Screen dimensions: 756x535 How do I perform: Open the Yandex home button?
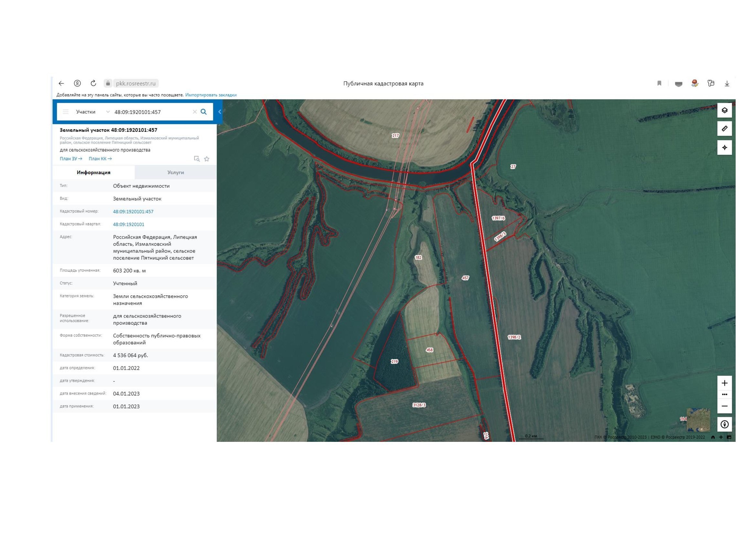(x=77, y=83)
